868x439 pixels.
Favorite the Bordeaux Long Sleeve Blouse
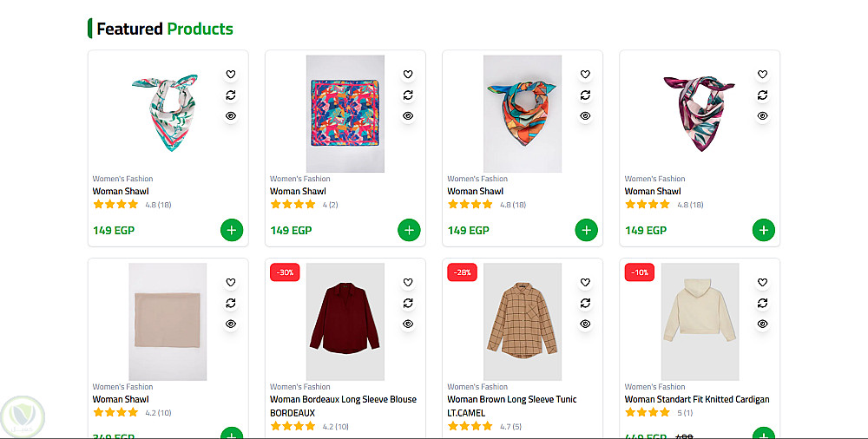pyautogui.click(x=408, y=283)
